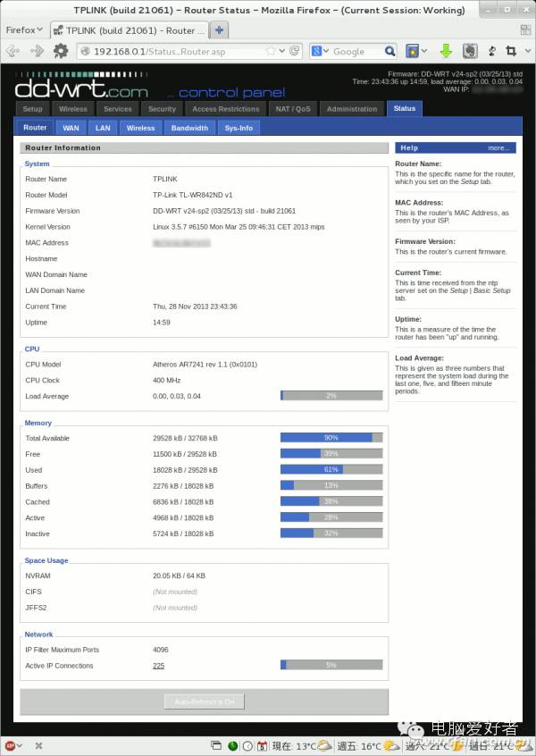Viewport: 536px width, 756px height.
Task: Click the Router Model value text
Action: pyautogui.click(x=192, y=195)
